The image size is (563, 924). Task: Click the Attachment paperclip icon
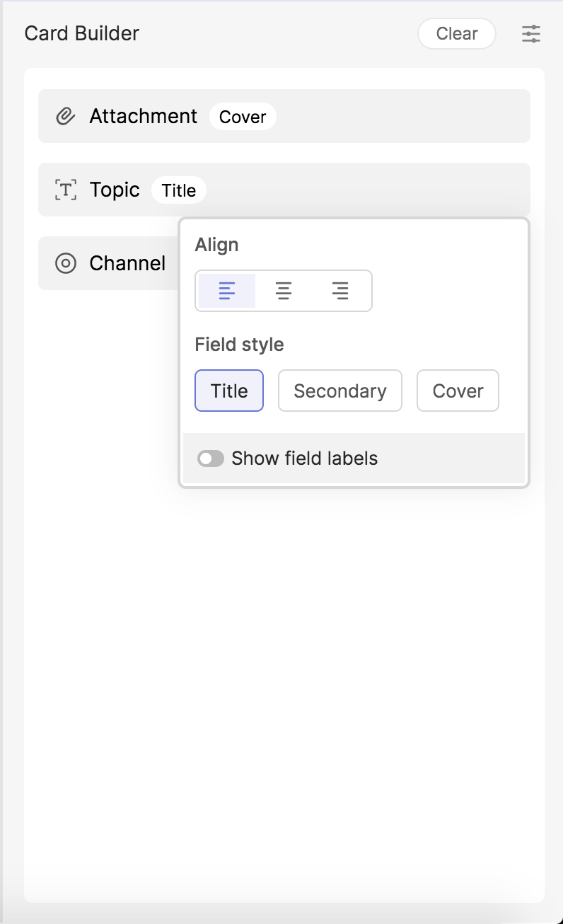(65, 116)
